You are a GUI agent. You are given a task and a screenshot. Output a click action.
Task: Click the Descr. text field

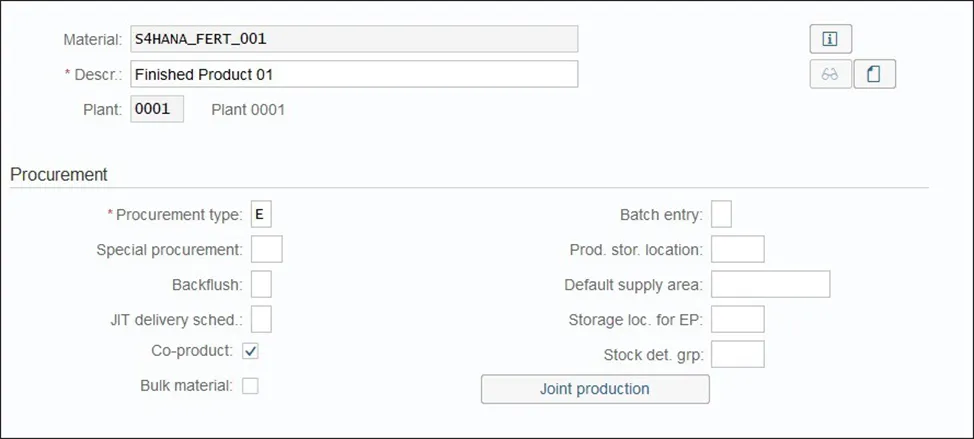pos(354,75)
